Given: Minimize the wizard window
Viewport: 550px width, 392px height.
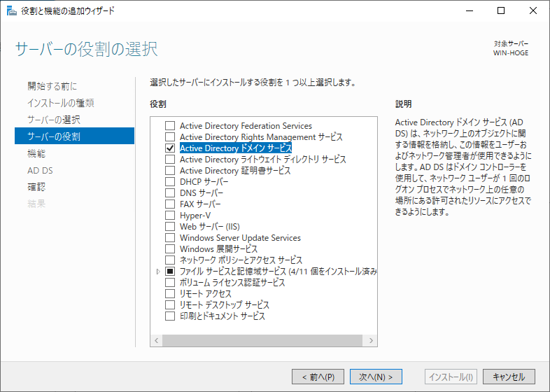Looking at the screenshot, I should point(470,11).
